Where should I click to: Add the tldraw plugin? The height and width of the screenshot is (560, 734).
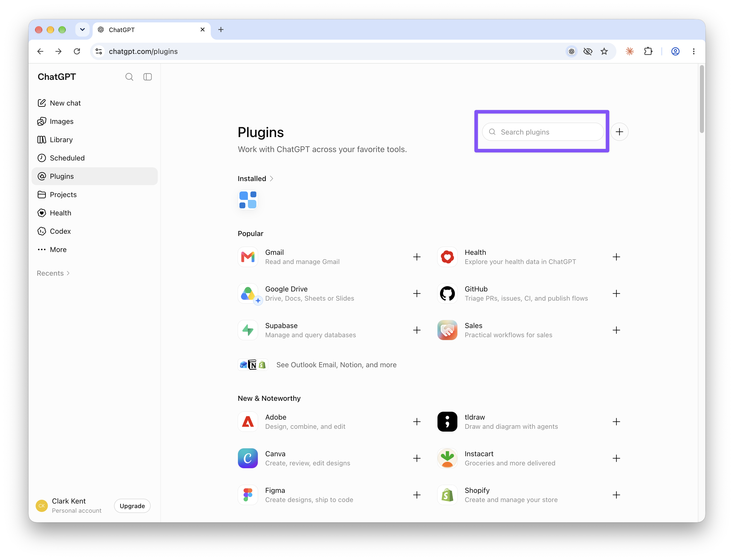pyautogui.click(x=616, y=422)
